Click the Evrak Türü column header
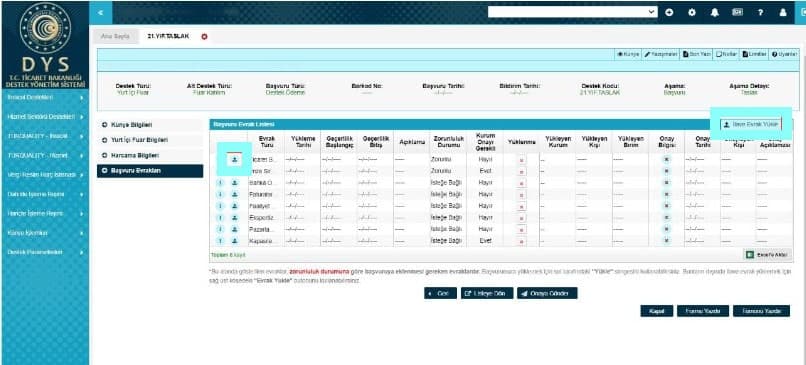 (x=266, y=142)
